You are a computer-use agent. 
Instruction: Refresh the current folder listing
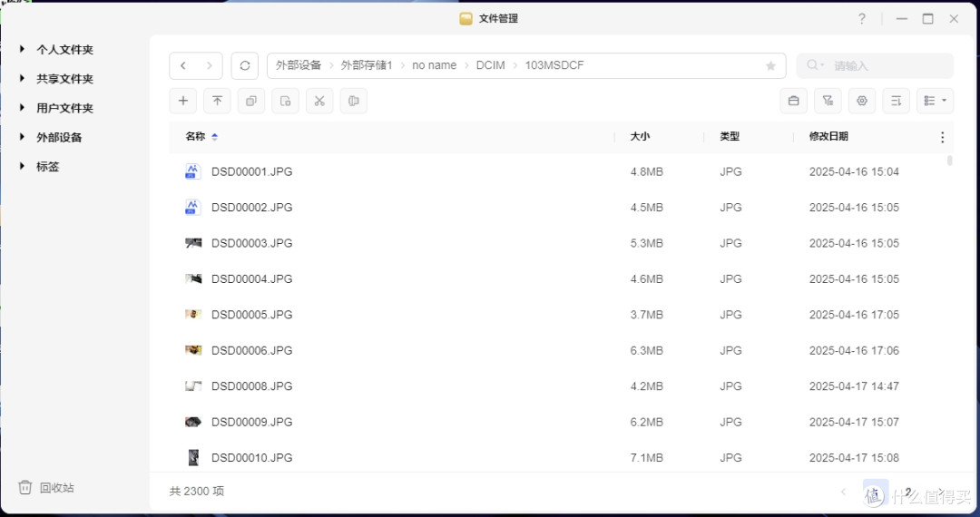[245, 65]
